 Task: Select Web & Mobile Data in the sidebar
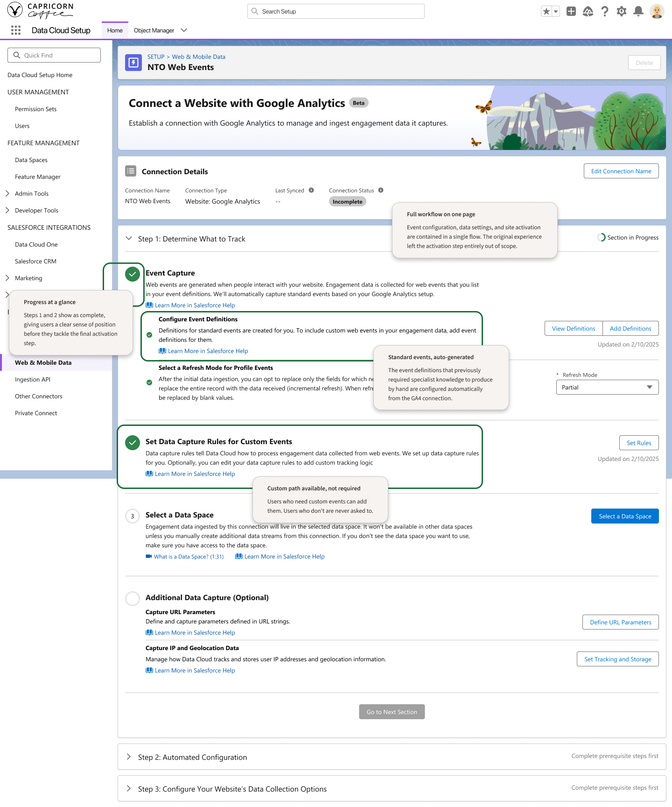pos(56,362)
